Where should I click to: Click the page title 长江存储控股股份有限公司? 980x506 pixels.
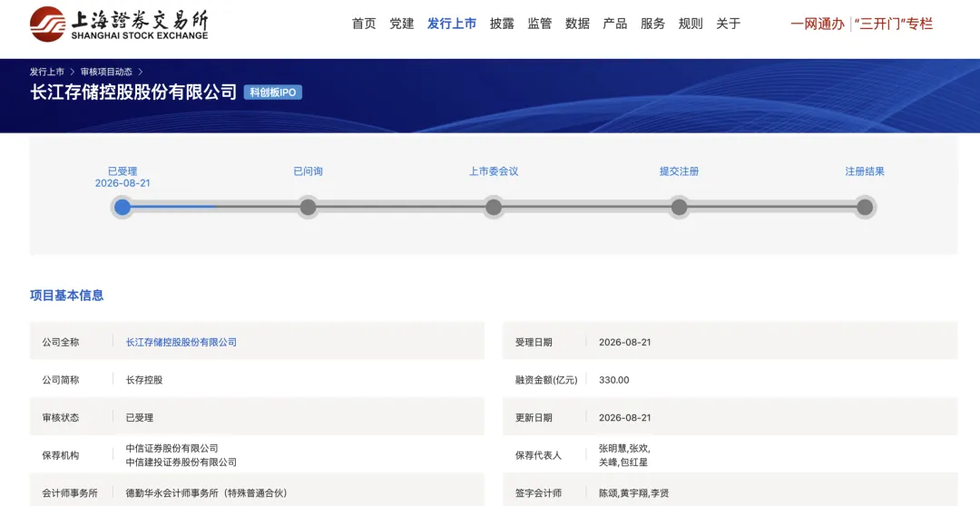click(133, 92)
